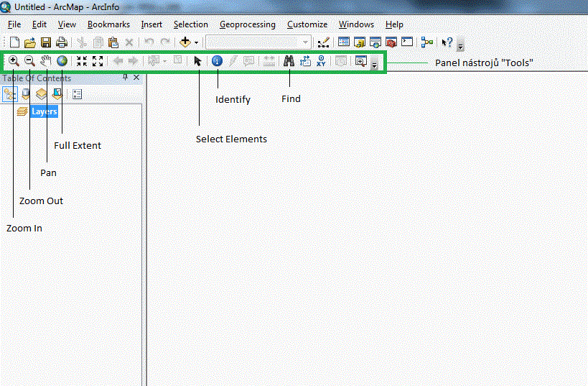
Task: Click the Fixed Zoom Out icon
Action: click(98, 61)
